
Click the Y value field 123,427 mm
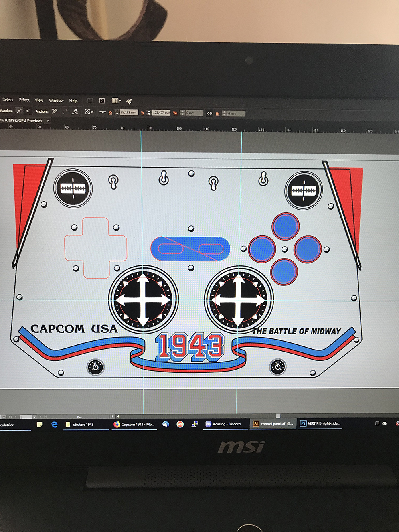coord(161,113)
